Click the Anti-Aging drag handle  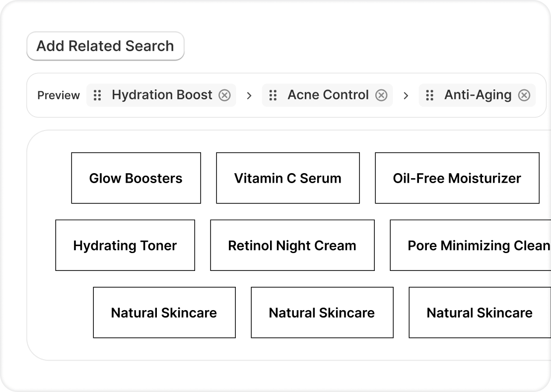point(430,95)
